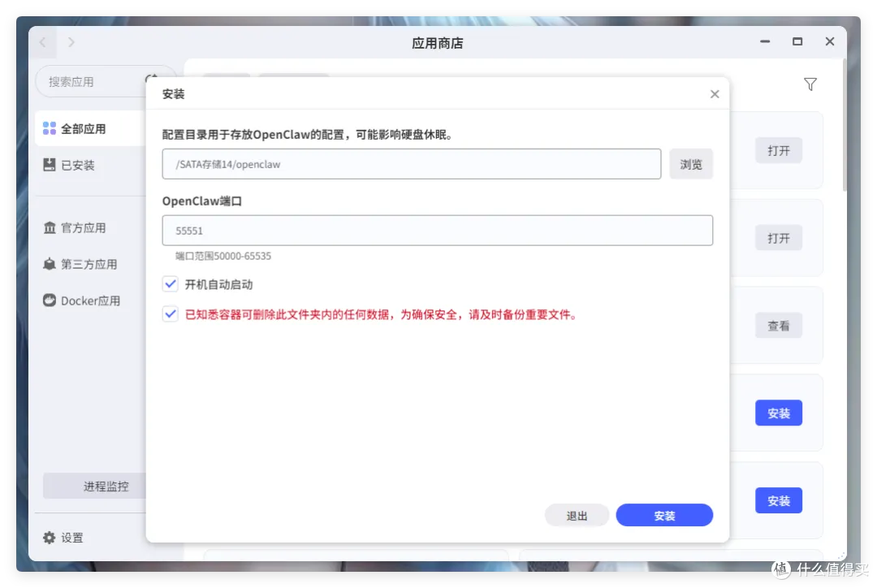Click the 搜索应用 search field
The height and width of the screenshot is (588, 877).
[x=93, y=82]
